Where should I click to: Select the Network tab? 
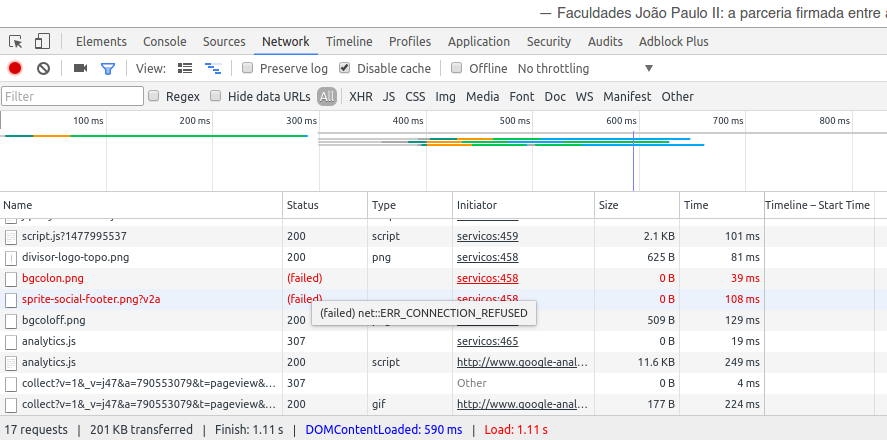pyautogui.click(x=286, y=41)
